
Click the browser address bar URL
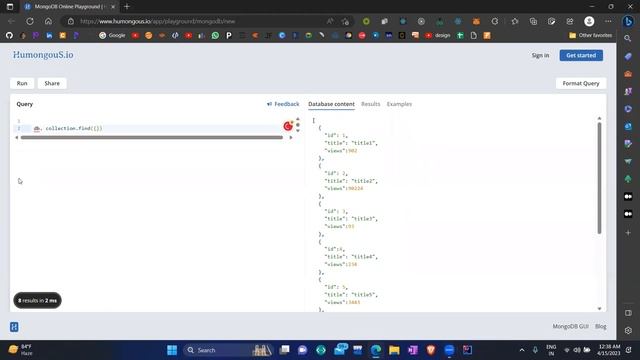click(x=158, y=21)
